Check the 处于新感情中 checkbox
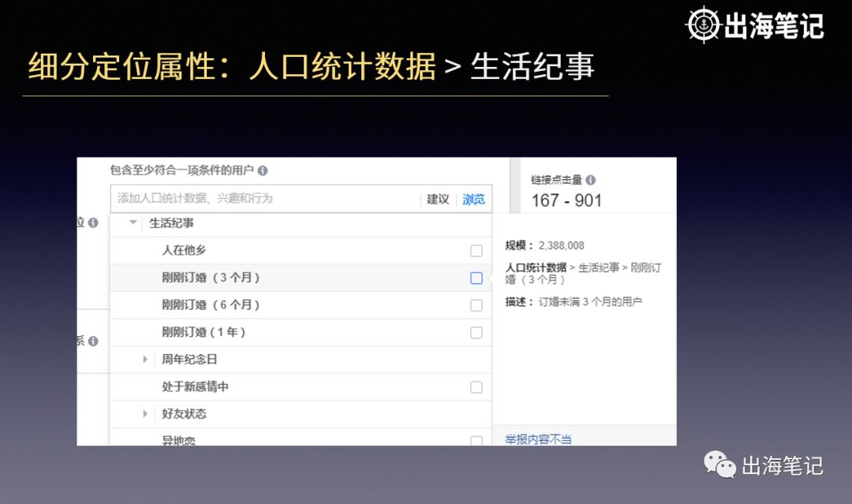The image size is (852, 504). (x=476, y=386)
